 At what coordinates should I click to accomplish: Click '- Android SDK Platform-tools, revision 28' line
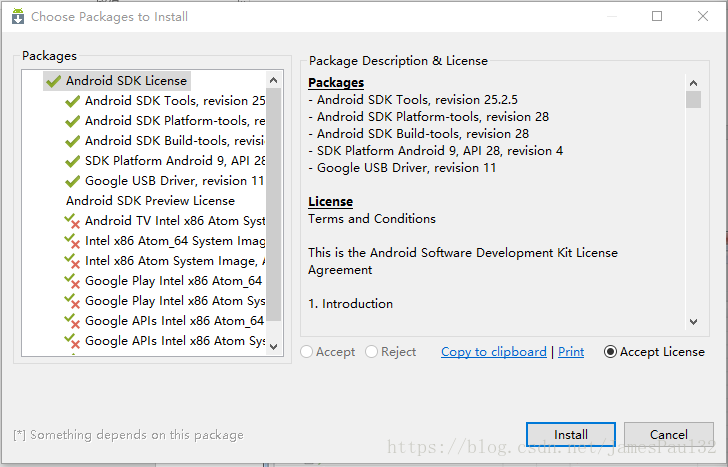coord(429,117)
